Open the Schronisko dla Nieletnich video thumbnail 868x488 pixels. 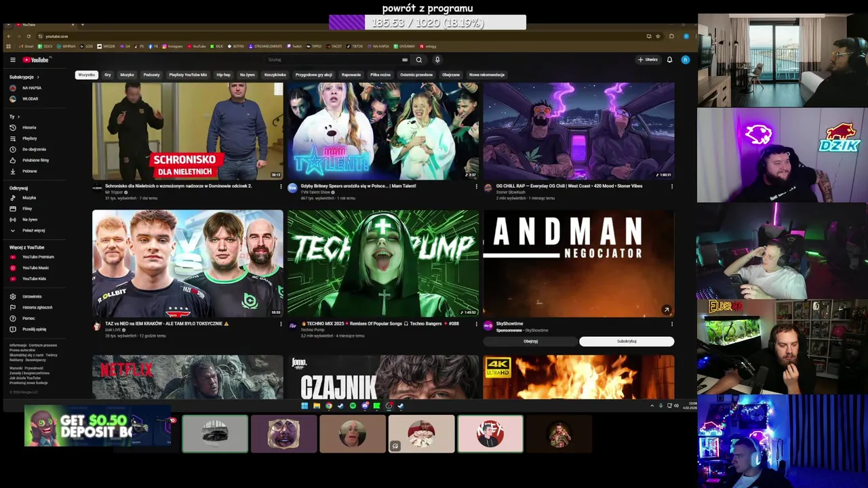(188, 131)
